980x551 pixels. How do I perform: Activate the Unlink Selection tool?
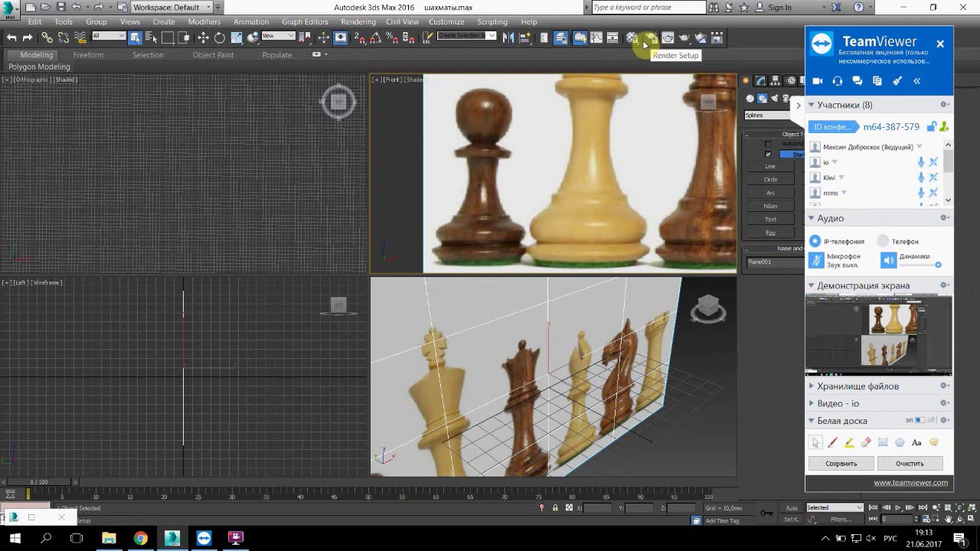pos(64,37)
